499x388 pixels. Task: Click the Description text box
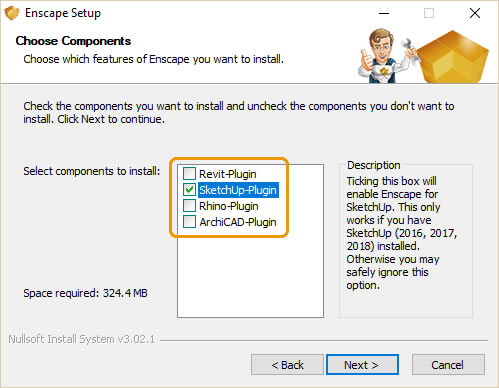[x=406, y=240]
